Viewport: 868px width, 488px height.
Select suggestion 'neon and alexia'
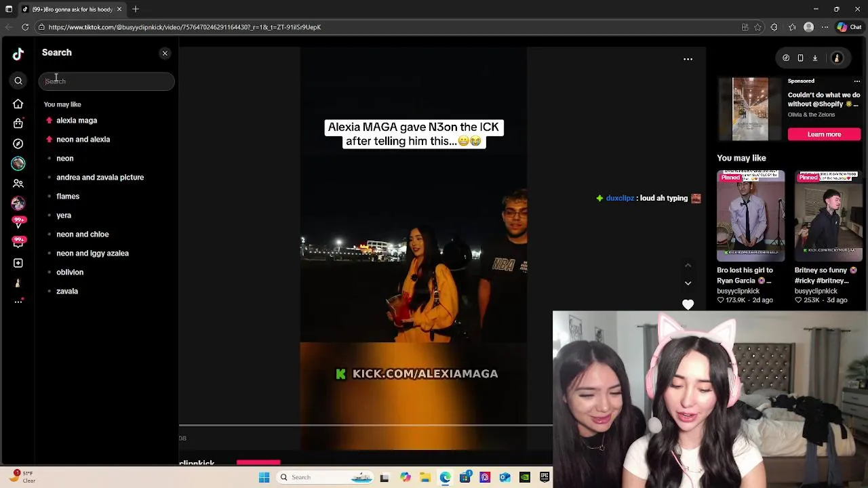[x=83, y=139]
